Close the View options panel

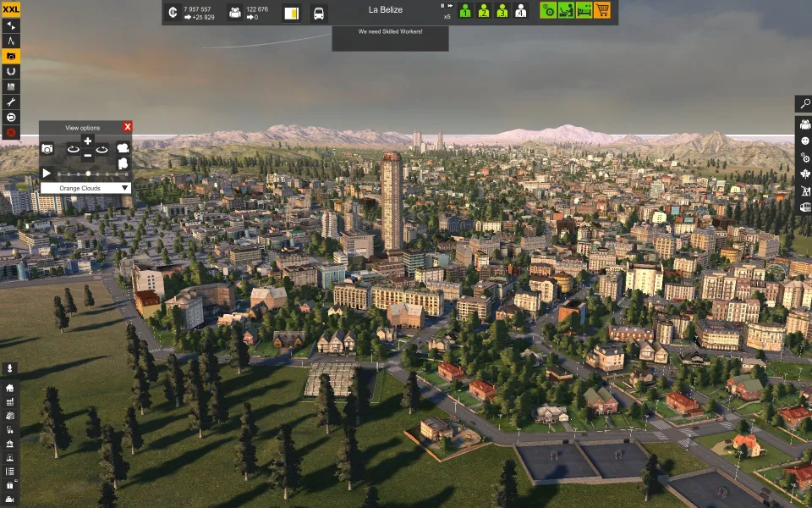(x=128, y=127)
